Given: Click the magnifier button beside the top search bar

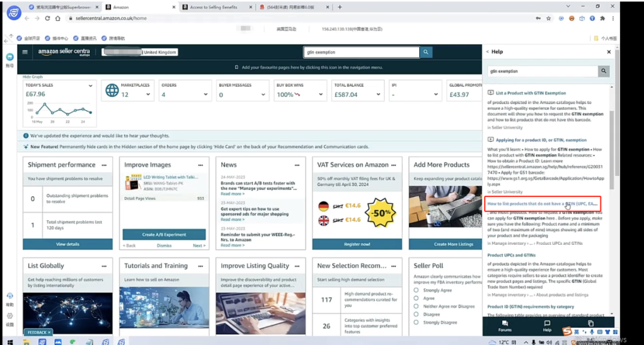Looking at the screenshot, I should click(426, 52).
